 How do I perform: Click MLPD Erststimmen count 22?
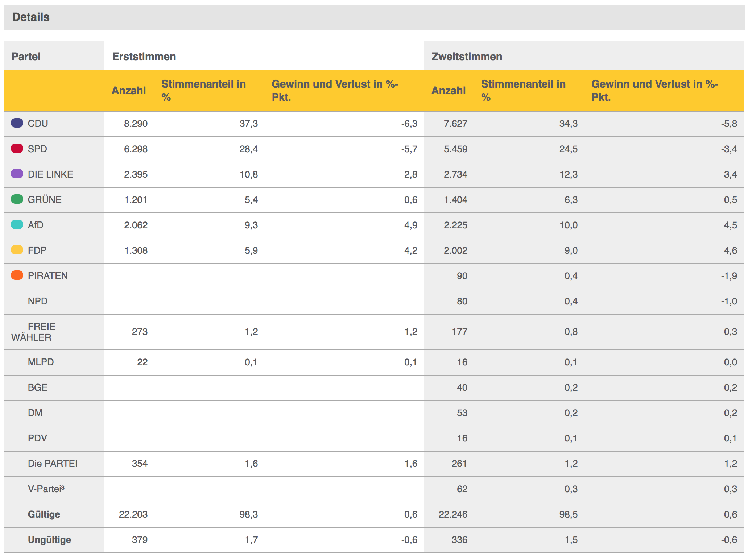point(142,362)
